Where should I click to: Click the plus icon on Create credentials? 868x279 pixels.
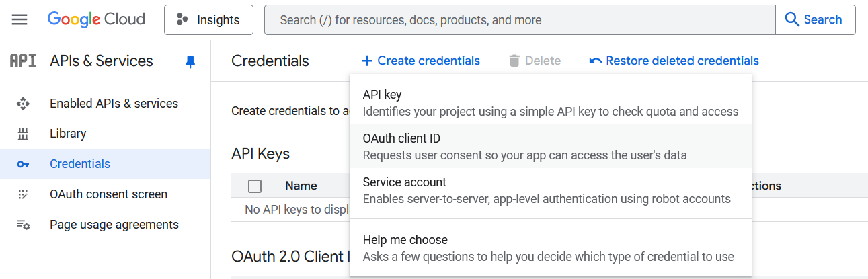click(x=367, y=61)
